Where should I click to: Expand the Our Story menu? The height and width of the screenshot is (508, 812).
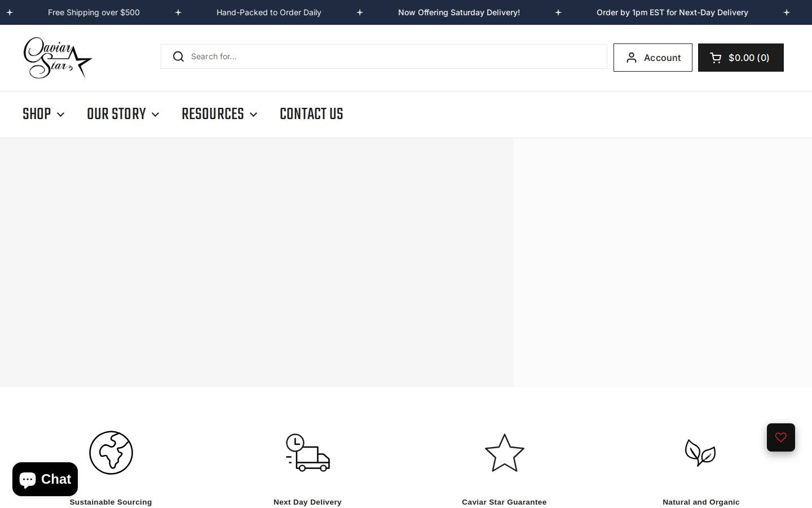point(123,114)
